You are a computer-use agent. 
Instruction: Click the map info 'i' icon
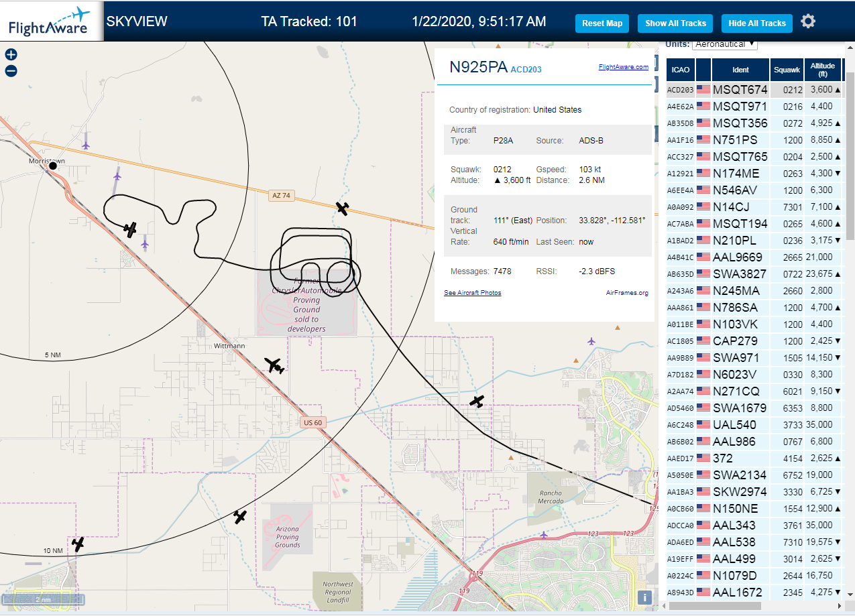coord(644,597)
